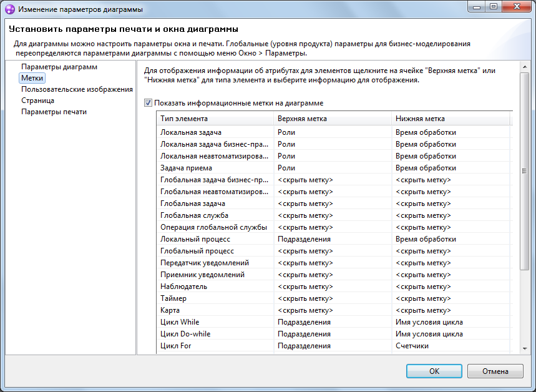Maximize the dialog window
The width and height of the screenshot is (536, 392).
[494, 6]
